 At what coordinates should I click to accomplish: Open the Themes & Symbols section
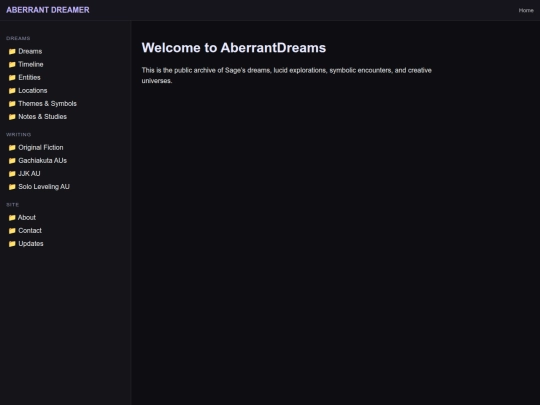pos(48,104)
